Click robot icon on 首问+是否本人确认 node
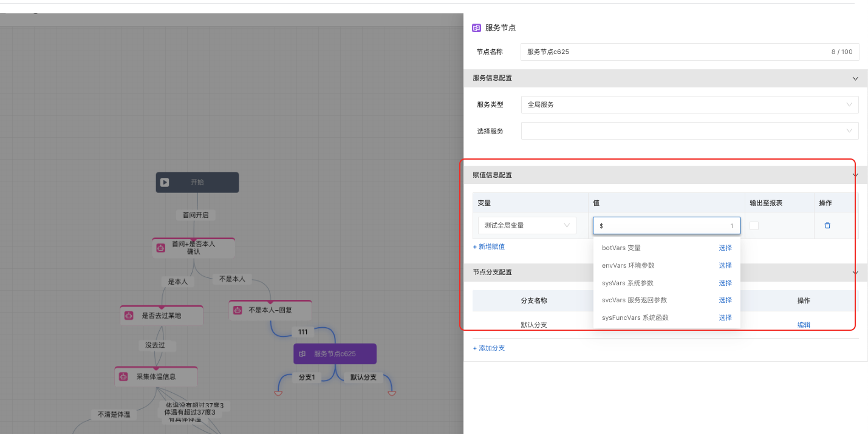Image resolution: width=868 pixels, height=434 pixels. click(161, 248)
